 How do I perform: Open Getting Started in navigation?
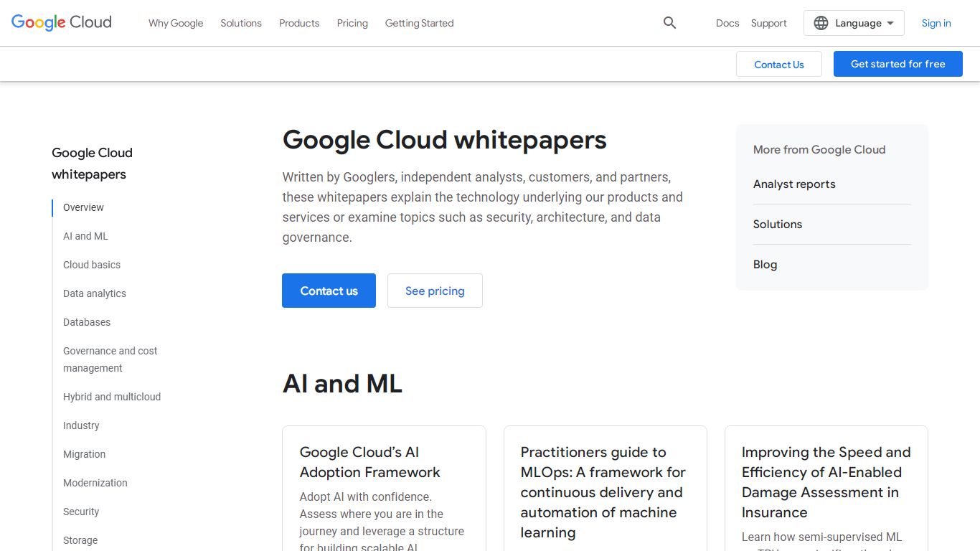coord(419,23)
